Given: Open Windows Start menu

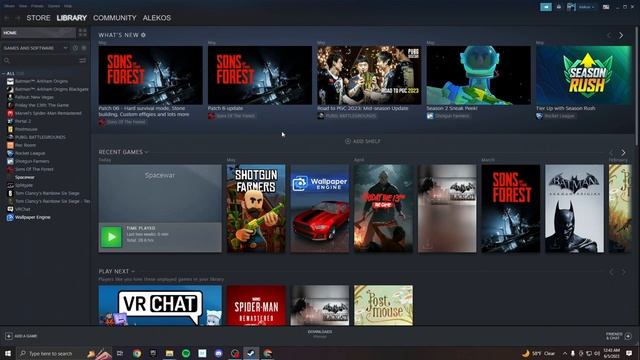Looking at the screenshot, I should [7, 353].
